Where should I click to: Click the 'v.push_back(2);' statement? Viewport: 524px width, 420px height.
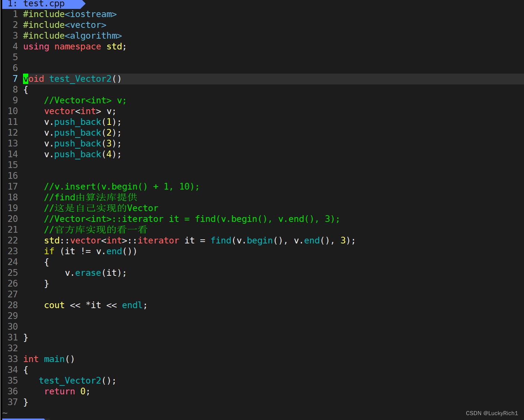click(83, 133)
